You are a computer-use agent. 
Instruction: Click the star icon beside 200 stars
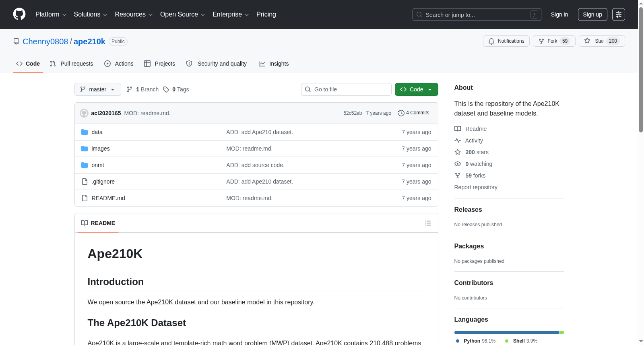tap(458, 152)
